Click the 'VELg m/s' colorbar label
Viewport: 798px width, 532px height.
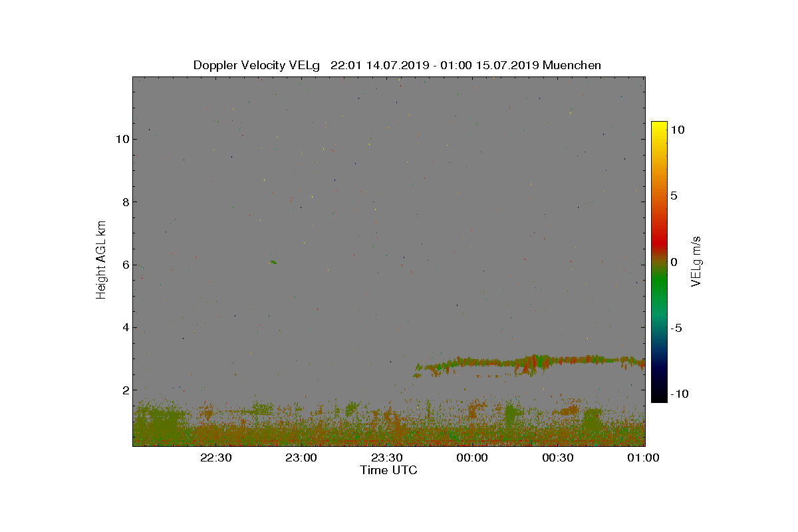coord(696,260)
